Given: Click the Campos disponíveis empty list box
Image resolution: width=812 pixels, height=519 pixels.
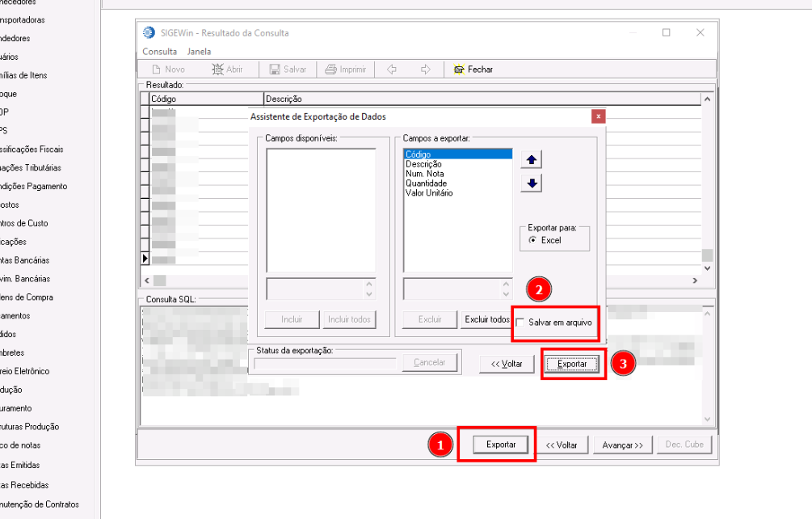Looking at the screenshot, I should tap(321, 210).
